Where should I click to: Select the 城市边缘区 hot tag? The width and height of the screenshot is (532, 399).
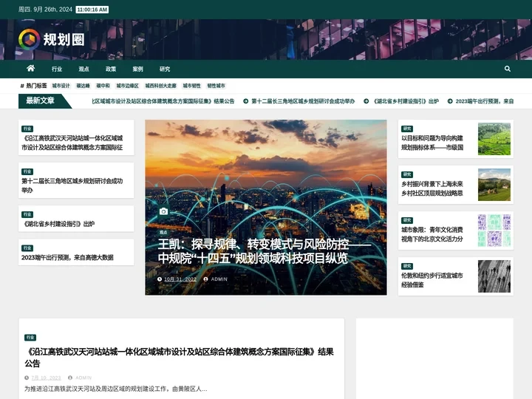click(x=127, y=86)
